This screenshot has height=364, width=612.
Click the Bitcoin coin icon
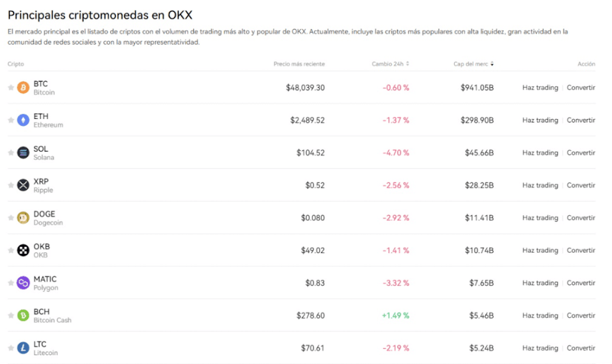point(22,87)
